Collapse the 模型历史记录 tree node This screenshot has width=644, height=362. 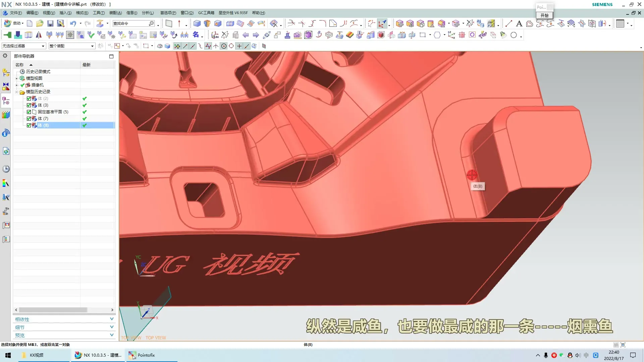point(16,92)
